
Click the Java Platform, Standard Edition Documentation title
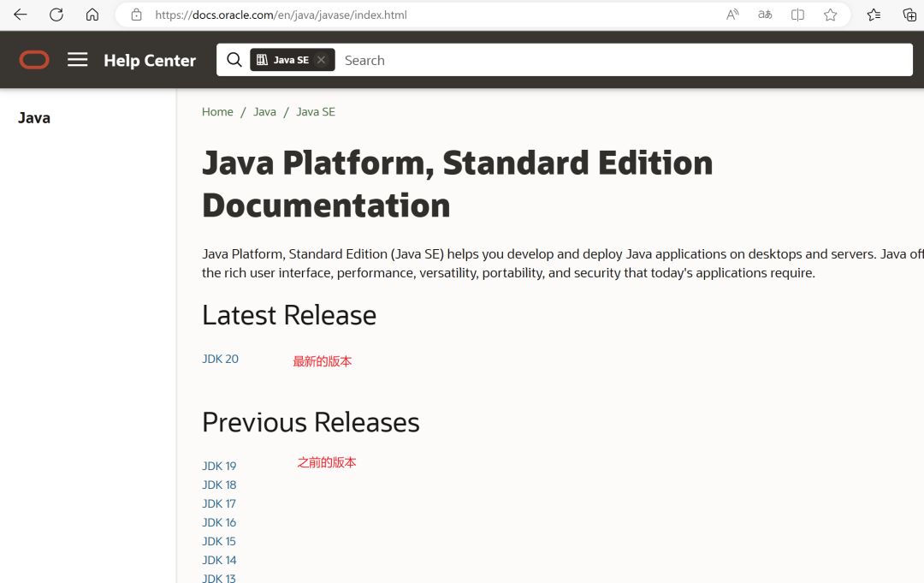tap(457, 184)
